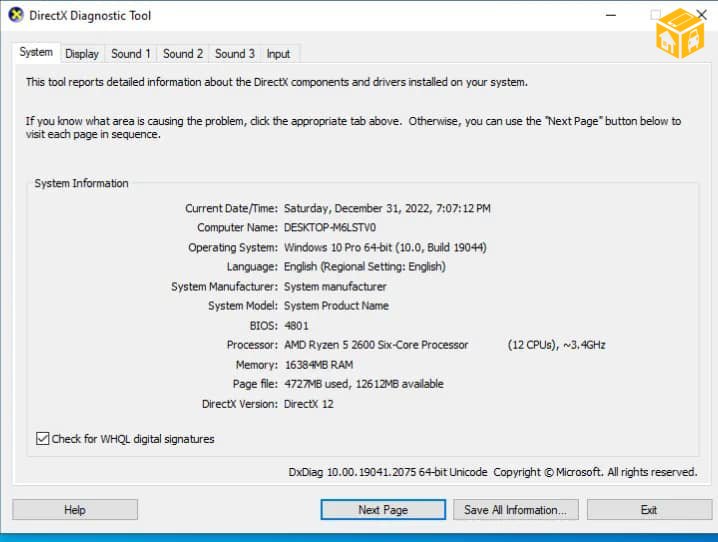Click the AMD Ryzen 5 2600 processor text
Screen dimensions: 718x542
(x=376, y=345)
